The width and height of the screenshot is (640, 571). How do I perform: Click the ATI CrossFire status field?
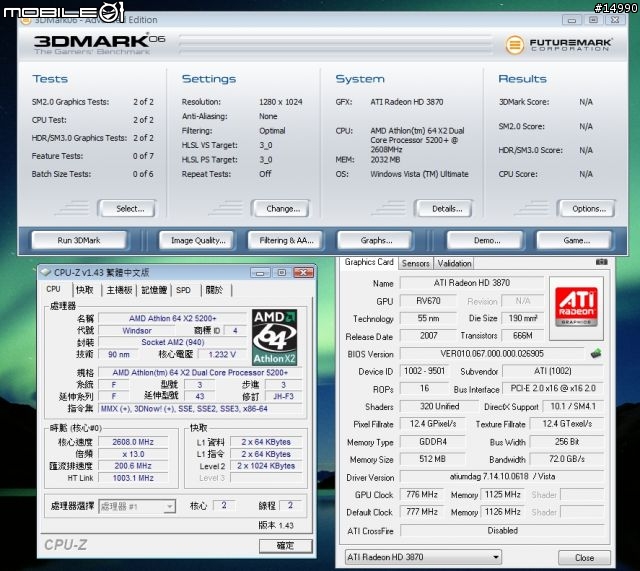pyautogui.click(x=502, y=530)
